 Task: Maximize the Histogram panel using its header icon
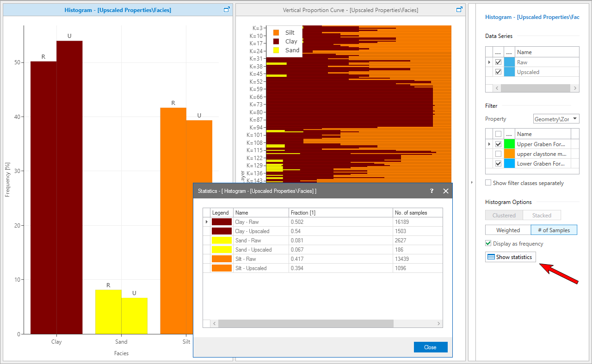click(227, 10)
